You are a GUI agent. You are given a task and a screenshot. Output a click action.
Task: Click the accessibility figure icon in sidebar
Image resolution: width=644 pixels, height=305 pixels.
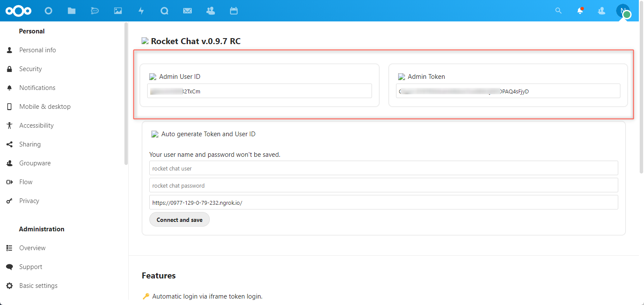[x=9, y=126]
